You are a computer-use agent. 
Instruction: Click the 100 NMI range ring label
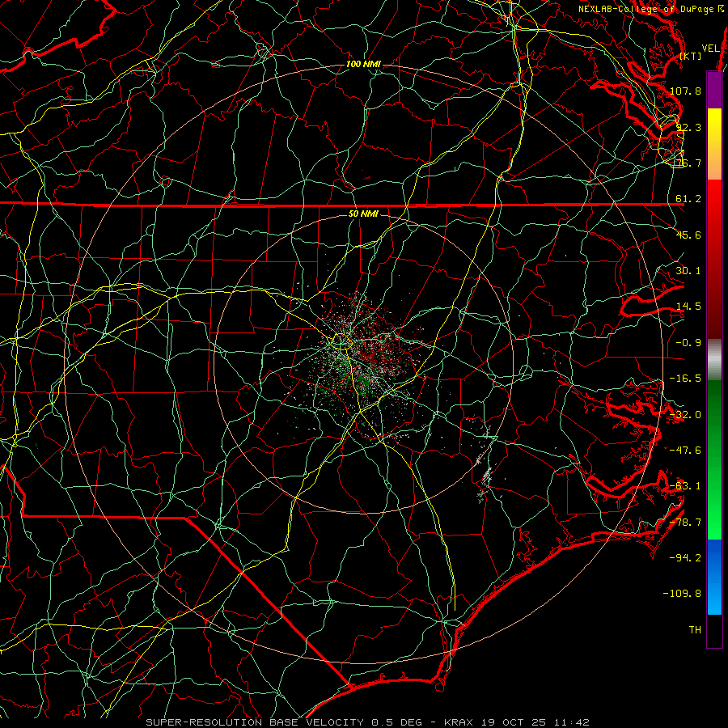[363, 64]
